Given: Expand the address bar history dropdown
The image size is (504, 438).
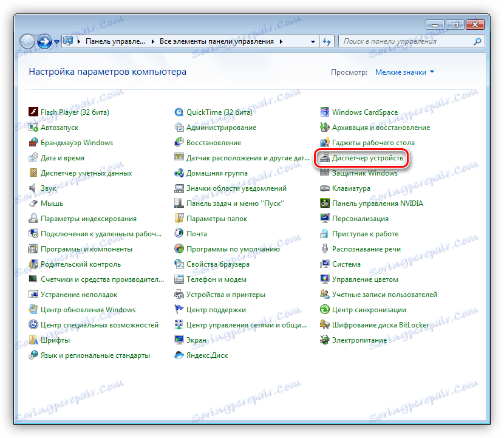Looking at the screenshot, I should coord(313,41).
